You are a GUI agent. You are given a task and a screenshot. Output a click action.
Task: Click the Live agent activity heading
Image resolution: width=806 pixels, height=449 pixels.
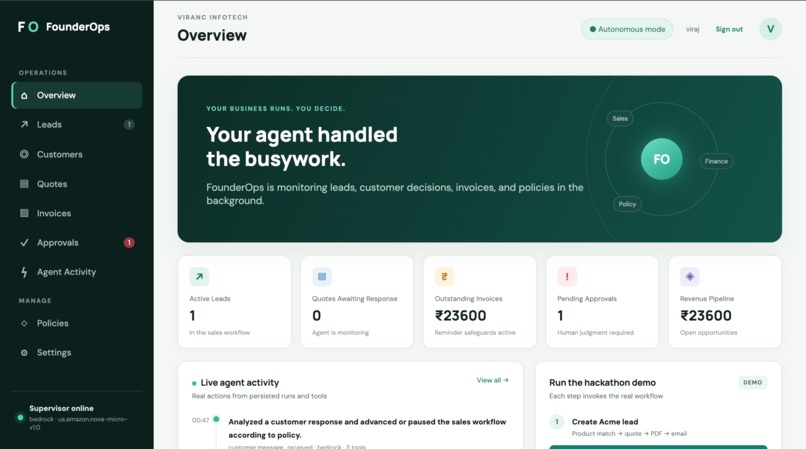[240, 383]
